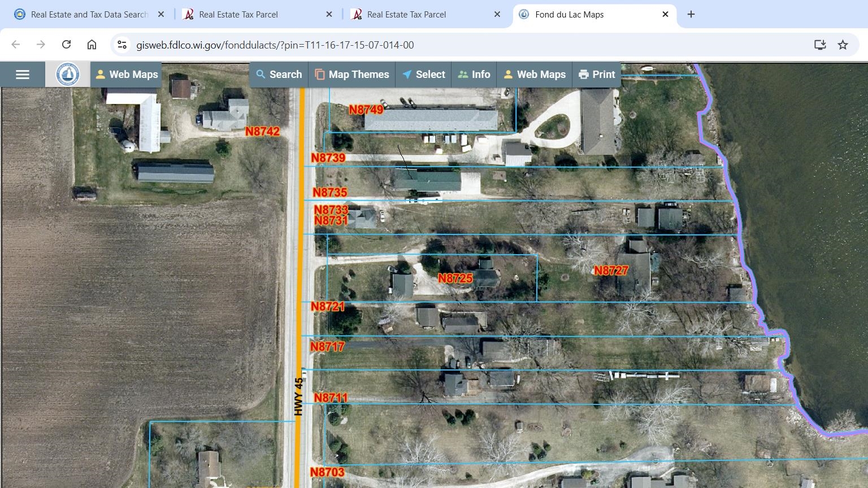Click the Print button
868x488 pixels.
tap(597, 75)
